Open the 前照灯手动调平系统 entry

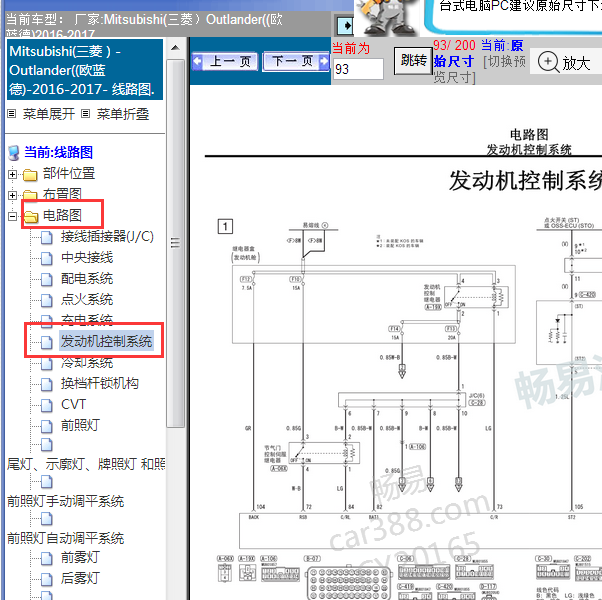pyautogui.click(x=66, y=501)
